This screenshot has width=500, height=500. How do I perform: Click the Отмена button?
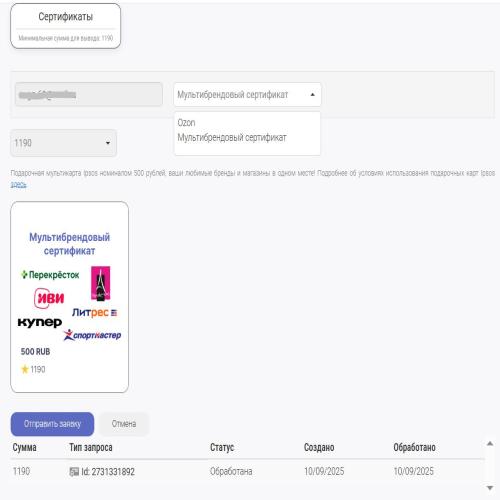point(124,424)
